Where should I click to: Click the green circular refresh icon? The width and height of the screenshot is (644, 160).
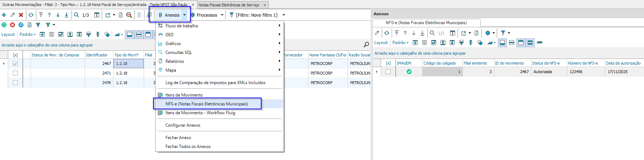click(4, 25)
